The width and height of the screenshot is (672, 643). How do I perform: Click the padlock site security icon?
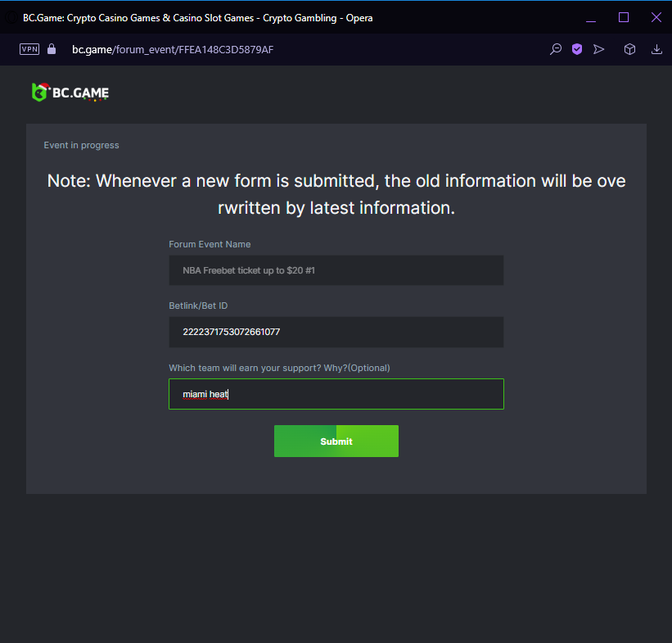click(x=52, y=49)
